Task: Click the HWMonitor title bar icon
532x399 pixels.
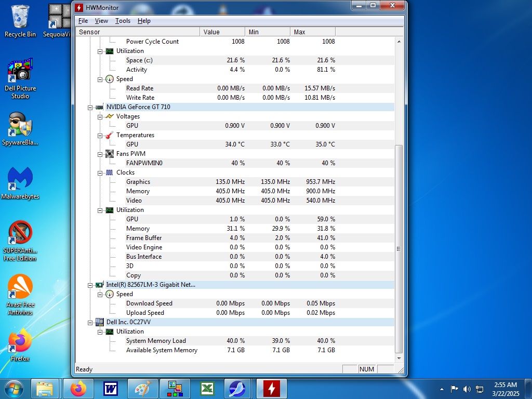Action: pos(79,7)
